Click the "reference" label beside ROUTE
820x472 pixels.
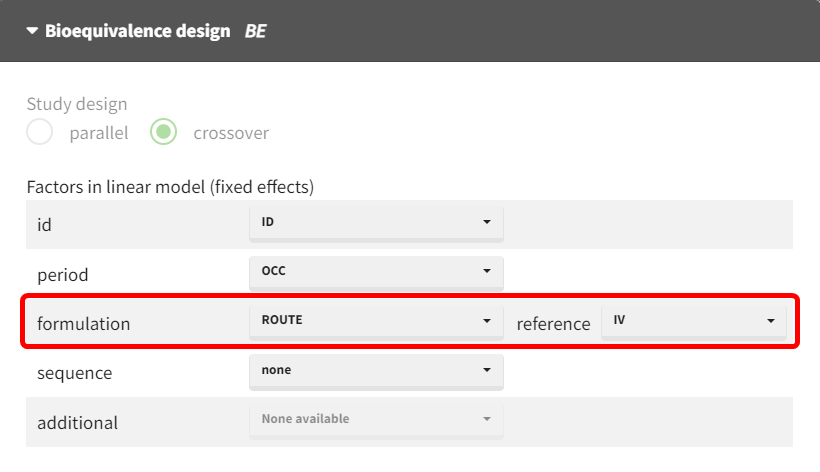pyautogui.click(x=553, y=324)
